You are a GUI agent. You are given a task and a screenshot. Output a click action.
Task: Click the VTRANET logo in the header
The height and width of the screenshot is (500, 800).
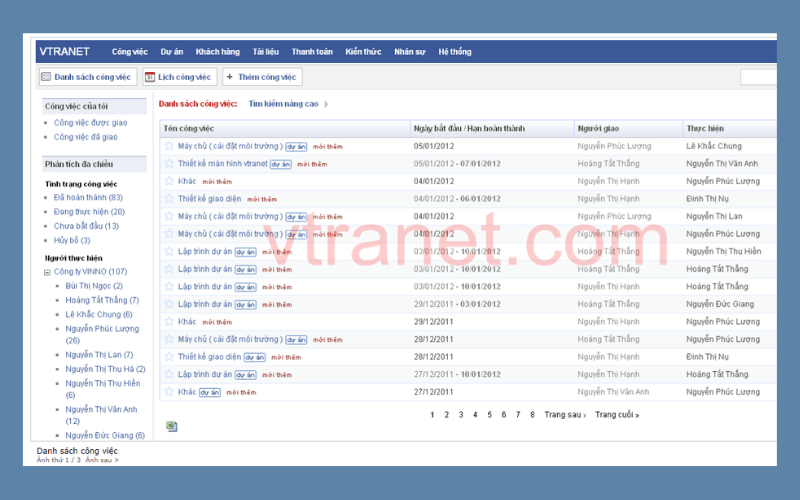pos(62,51)
